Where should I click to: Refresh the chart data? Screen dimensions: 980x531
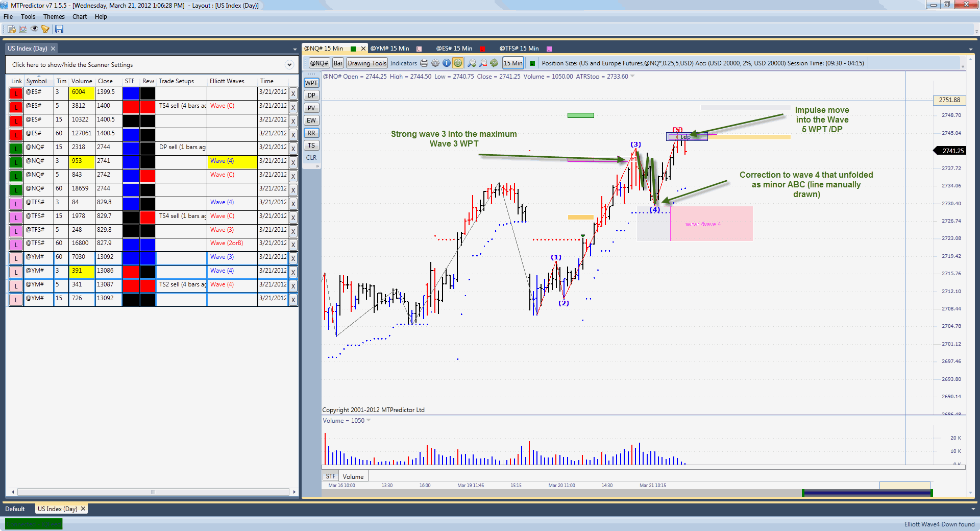pyautogui.click(x=494, y=63)
